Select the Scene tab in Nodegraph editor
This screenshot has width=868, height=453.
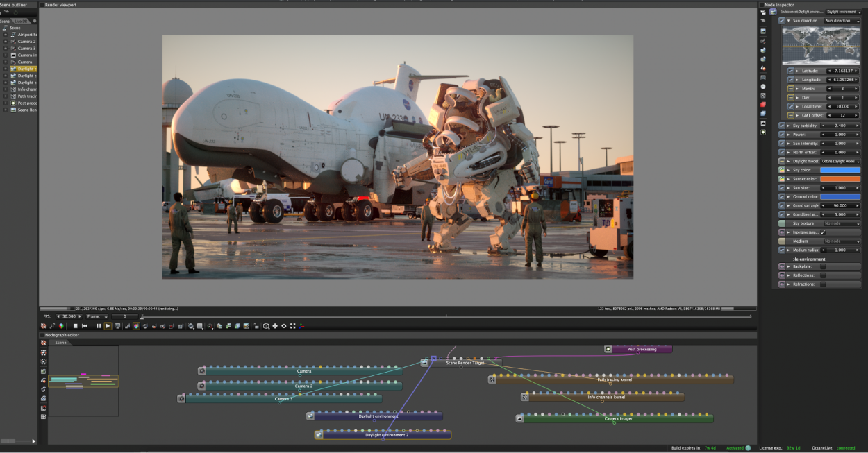click(x=61, y=343)
